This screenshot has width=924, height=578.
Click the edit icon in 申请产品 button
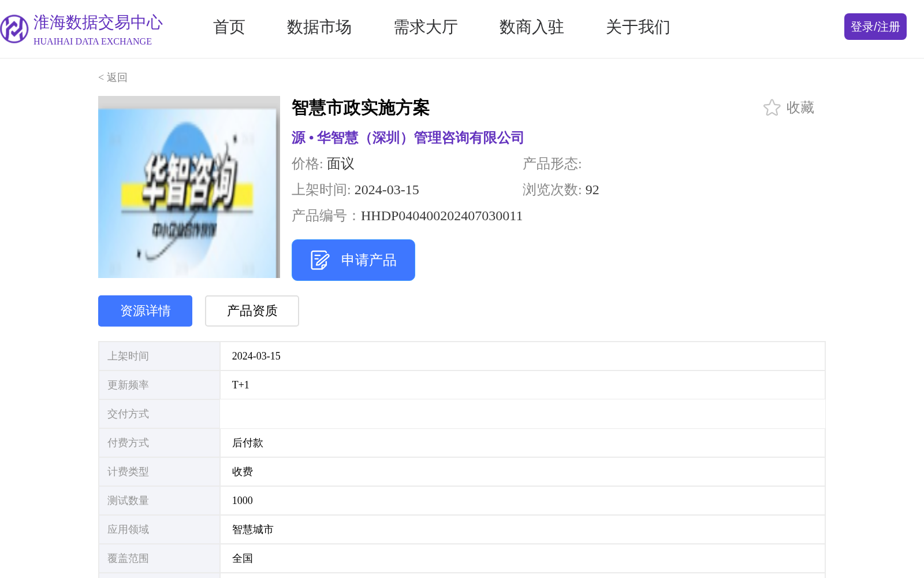tap(319, 260)
